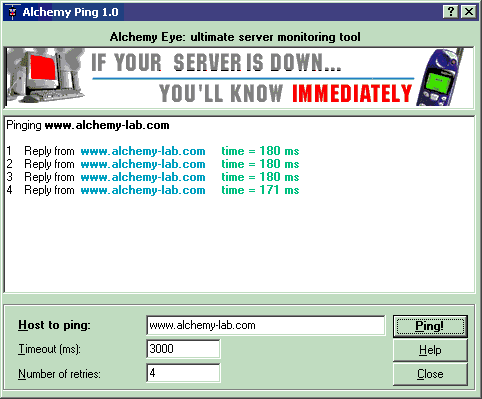Click the Ping! button
The image size is (482, 399).
(430, 326)
